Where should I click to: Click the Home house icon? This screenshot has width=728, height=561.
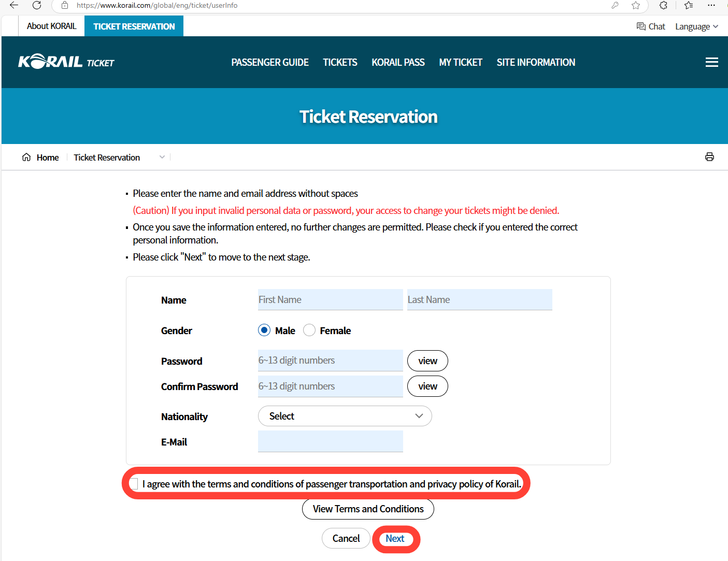[x=26, y=157]
